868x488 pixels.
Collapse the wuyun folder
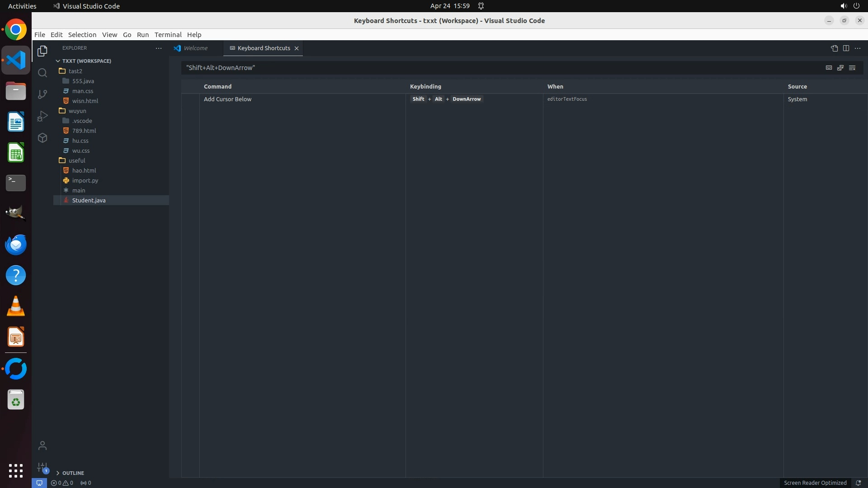77,111
